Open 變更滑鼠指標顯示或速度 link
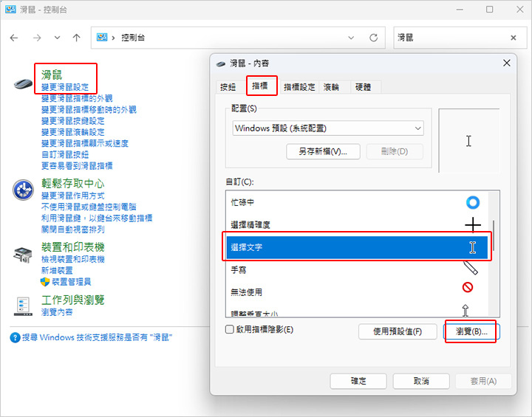 coord(85,143)
